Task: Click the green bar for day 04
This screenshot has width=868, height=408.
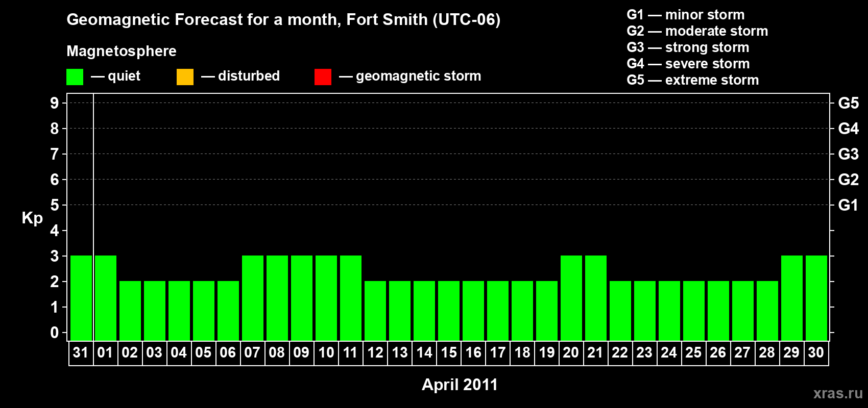Action: 179,311
